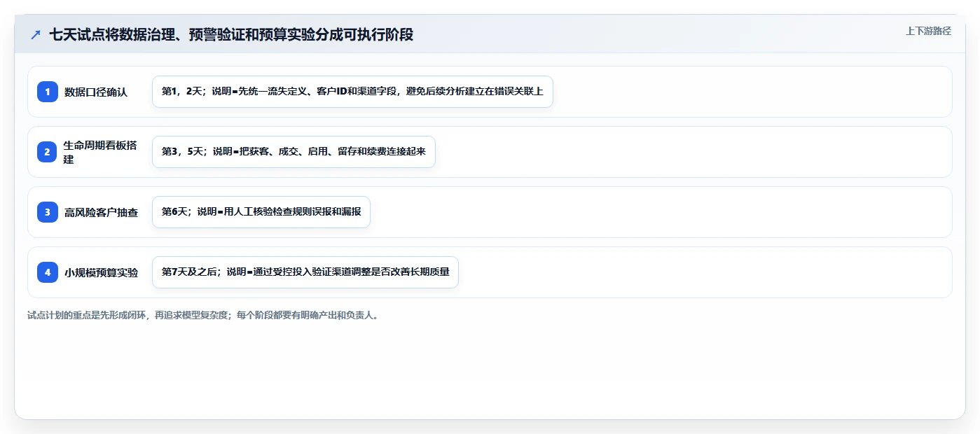Select step number badge 1

(48, 92)
